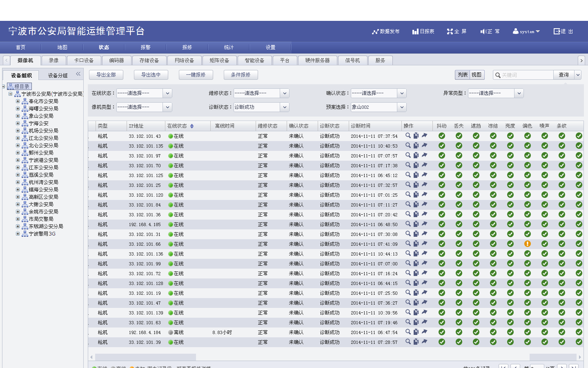Click copy icon for row 33.102.101.66
Viewport: 588px width, 368px height.
[x=416, y=244]
